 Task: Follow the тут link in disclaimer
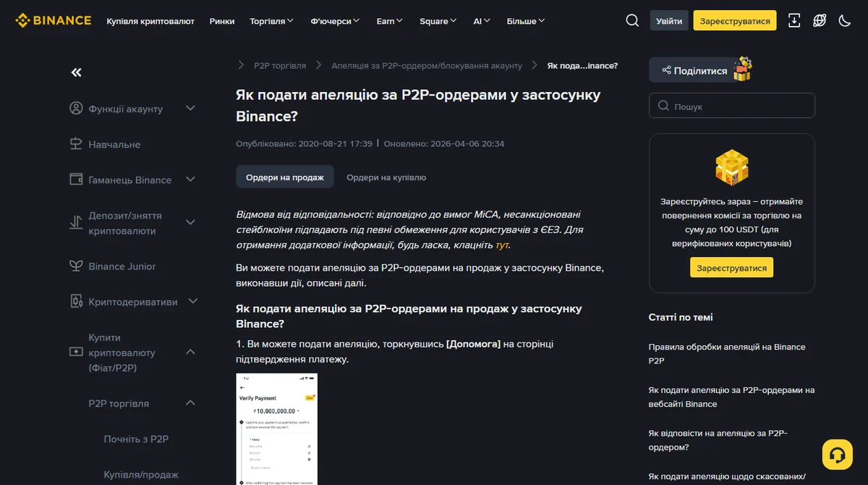pos(502,245)
